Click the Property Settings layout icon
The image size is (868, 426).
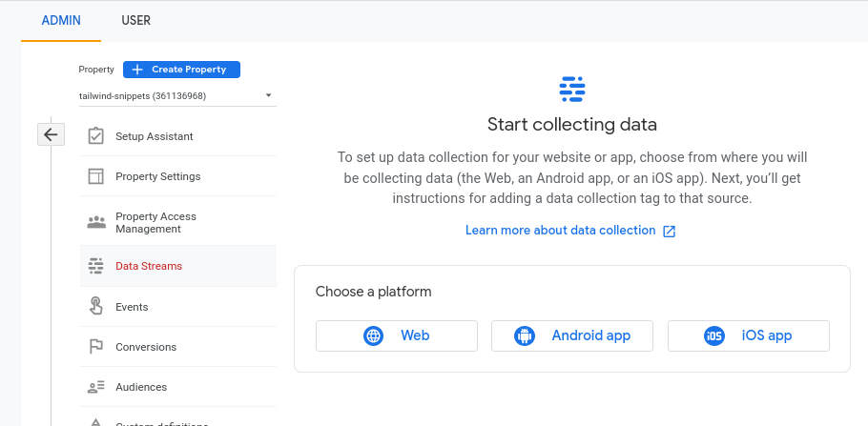(95, 176)
